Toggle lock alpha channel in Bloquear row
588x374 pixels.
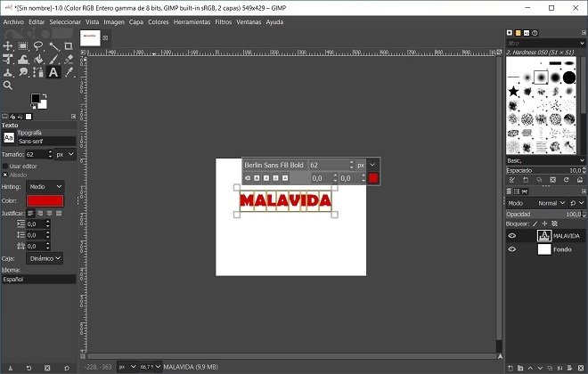(555, 224)
